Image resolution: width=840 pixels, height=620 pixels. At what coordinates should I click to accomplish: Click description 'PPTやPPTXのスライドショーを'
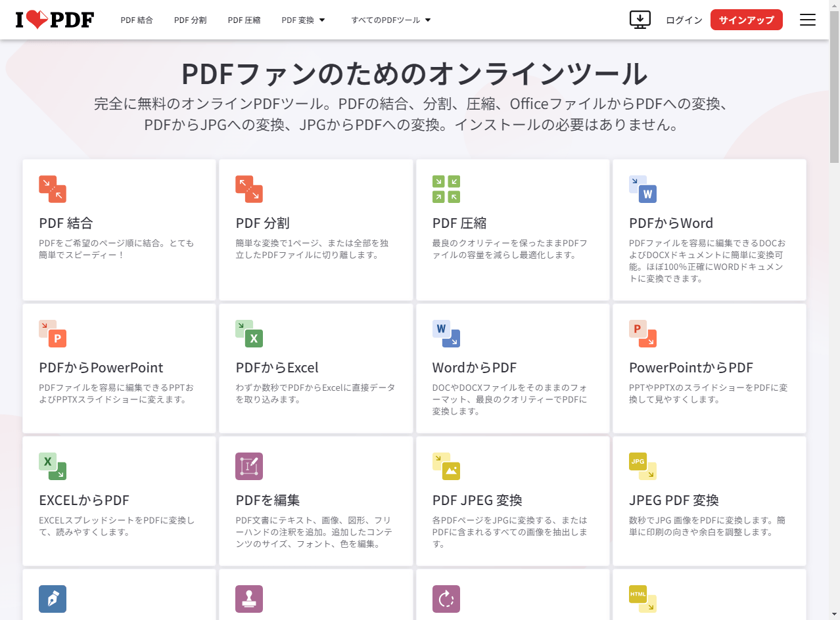[708, 393]
